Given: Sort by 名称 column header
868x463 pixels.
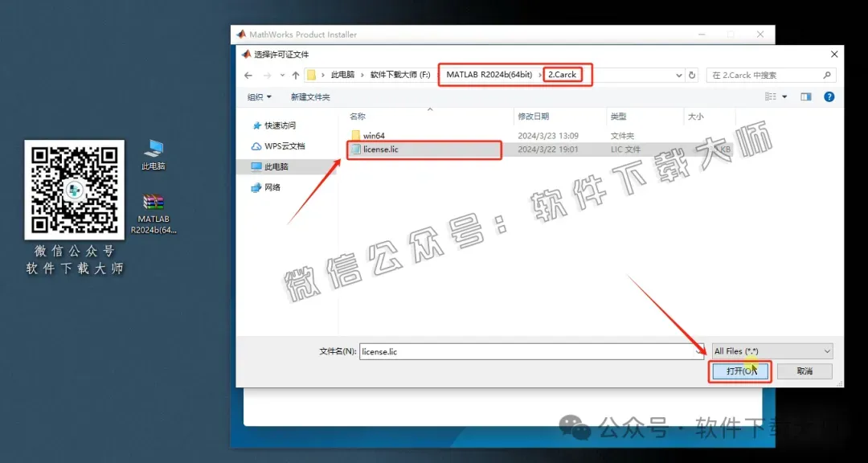Looking at the screenshot, I should point(358,117).
